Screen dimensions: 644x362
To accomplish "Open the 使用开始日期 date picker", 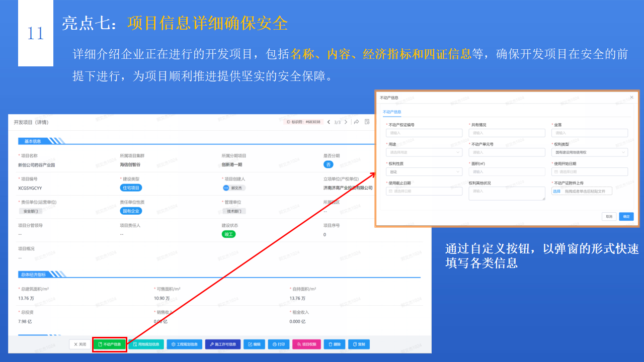I will point(590,171).
